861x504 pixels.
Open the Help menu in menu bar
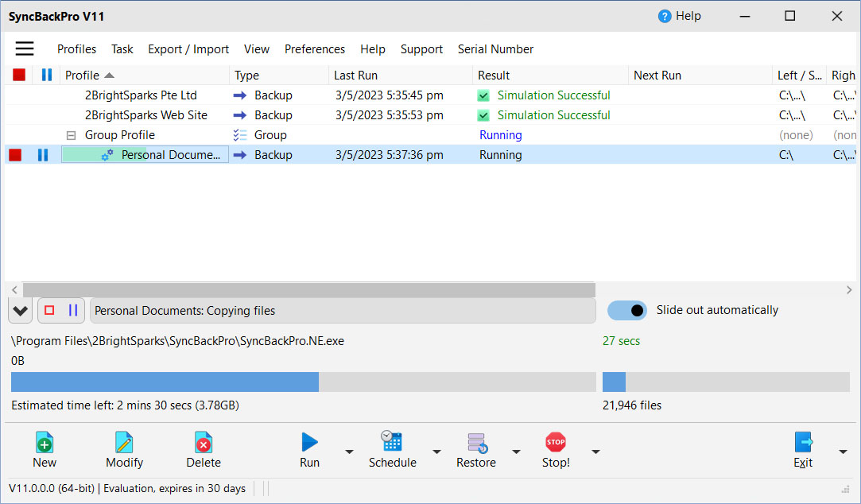[373, 49]
